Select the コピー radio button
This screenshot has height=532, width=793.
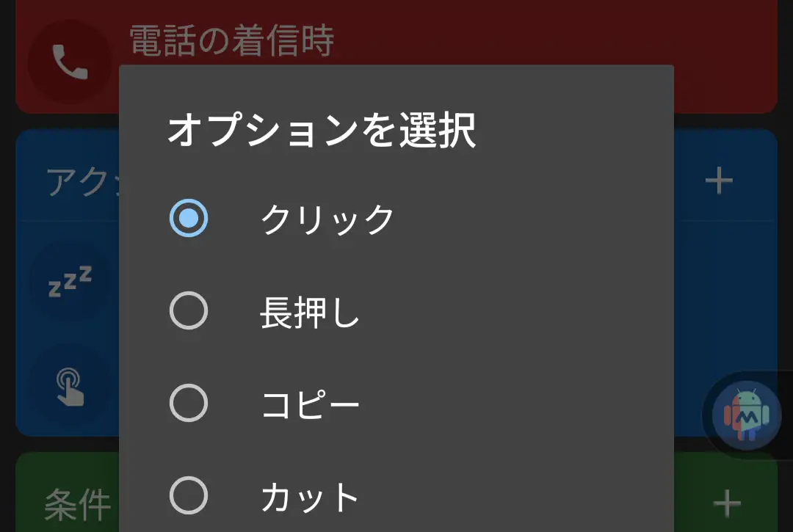click(189, 403)
